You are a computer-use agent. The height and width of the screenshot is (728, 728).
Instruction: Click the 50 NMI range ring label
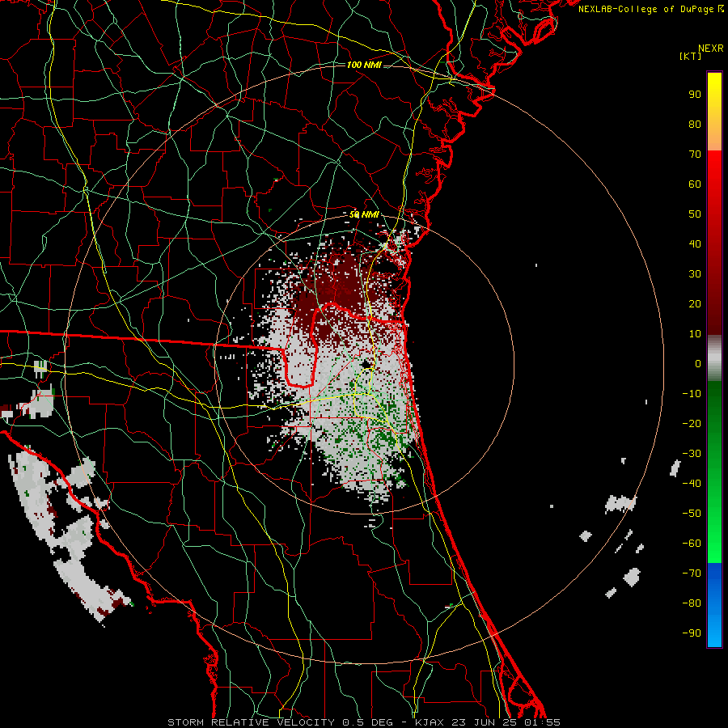coord(364,214)
